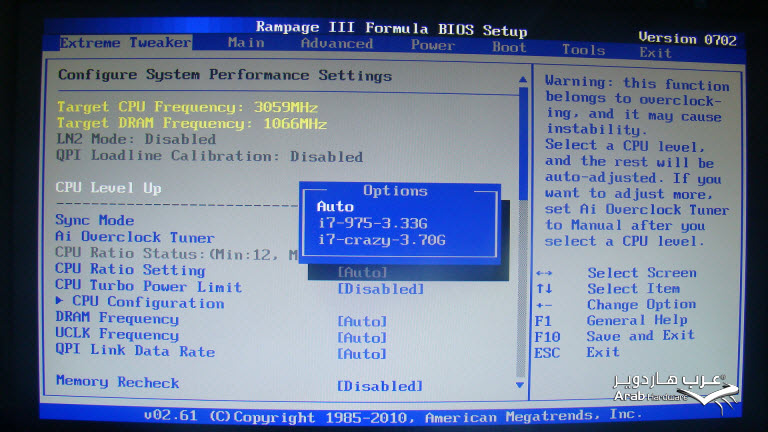Viewport: 768px width, 432px height.
Task: Click the American Megatrends copyright line
Action: pos(393,416)
